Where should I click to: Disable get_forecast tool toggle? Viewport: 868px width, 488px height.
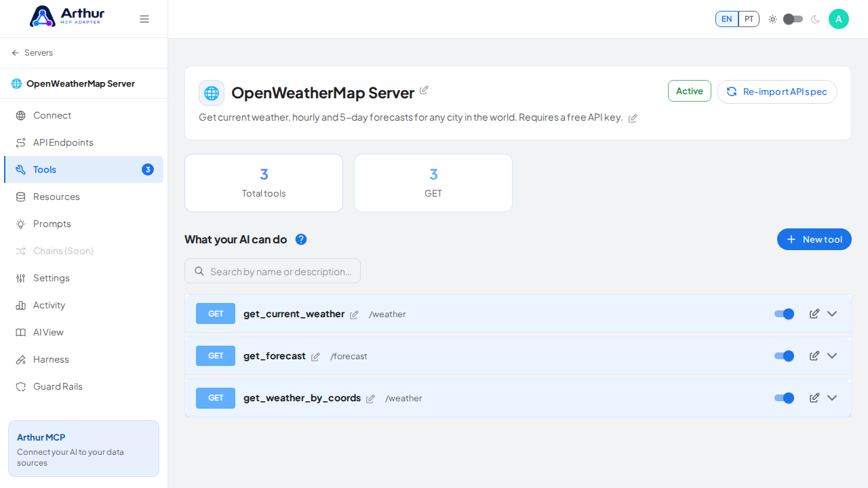(x=784, y=356)
